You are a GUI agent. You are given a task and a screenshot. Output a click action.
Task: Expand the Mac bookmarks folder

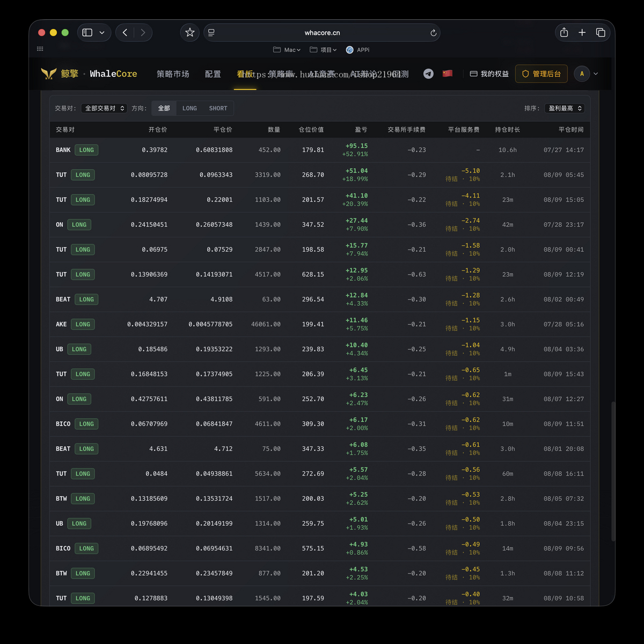tap(287, 50)
